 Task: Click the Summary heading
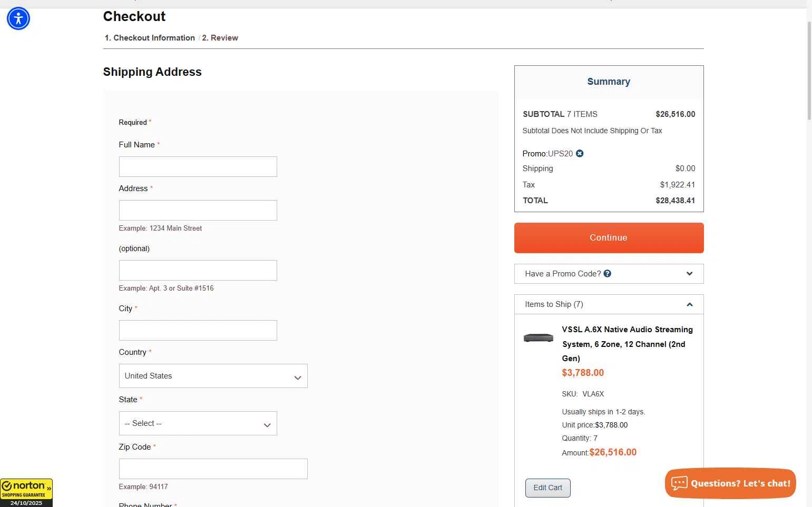pyautogui.click(x=609, y=82)
